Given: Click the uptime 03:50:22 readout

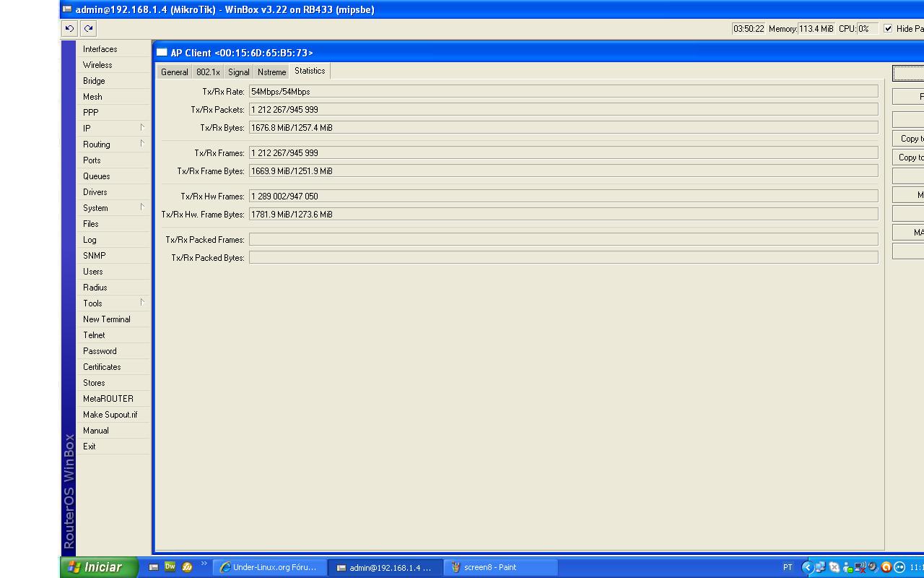Looking at the screenshot, I should [749, 29].
